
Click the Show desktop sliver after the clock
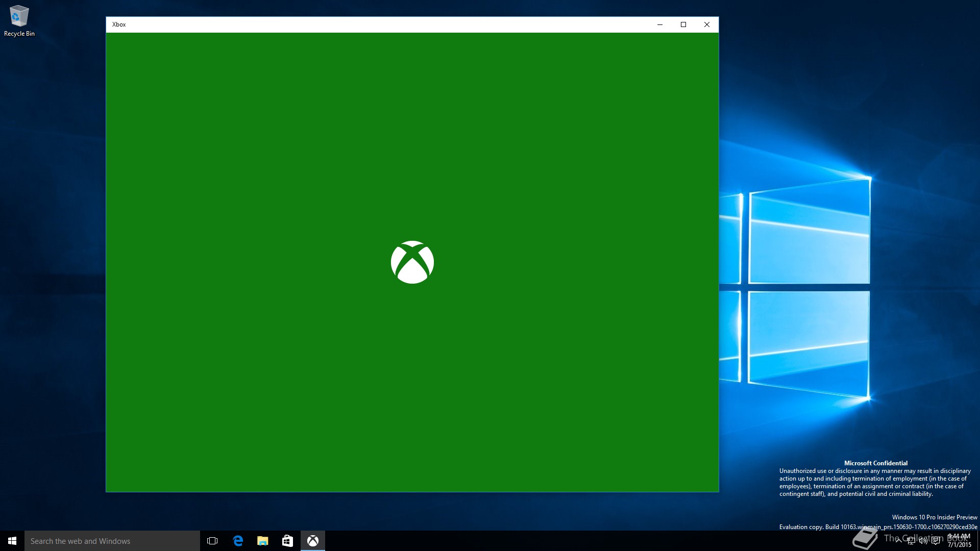point(978,541)
